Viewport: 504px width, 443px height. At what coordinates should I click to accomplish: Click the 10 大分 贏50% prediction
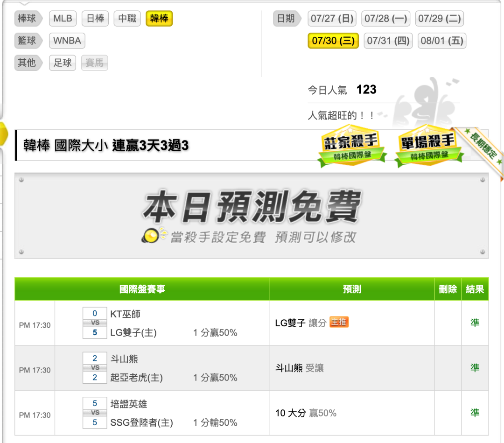point(306,413)
